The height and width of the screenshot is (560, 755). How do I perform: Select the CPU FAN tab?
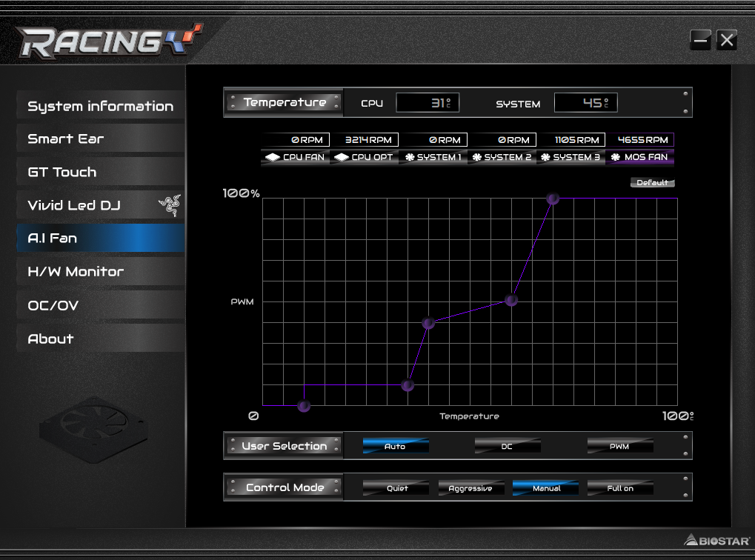point(295,157)
